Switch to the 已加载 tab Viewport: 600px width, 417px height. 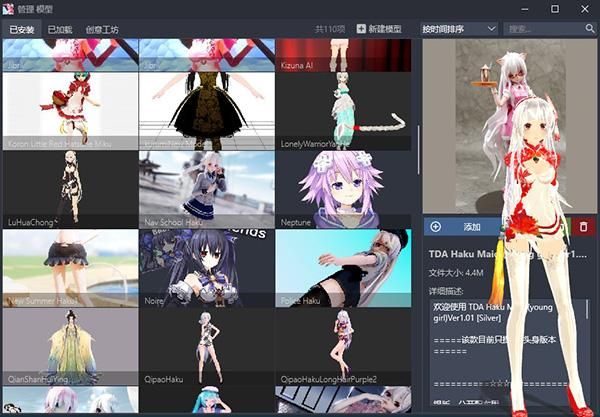[x=60, y=29]
